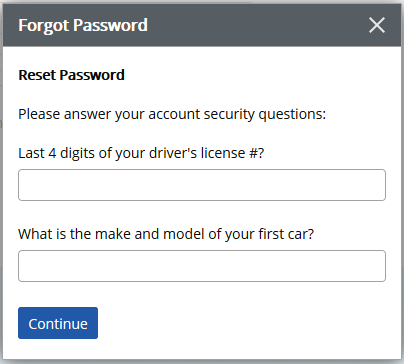This screenshot has height=364, width=404.
Task: Proceed by clicking the blue Continue button
Action: pyautogui.click(x=58, y=323)
